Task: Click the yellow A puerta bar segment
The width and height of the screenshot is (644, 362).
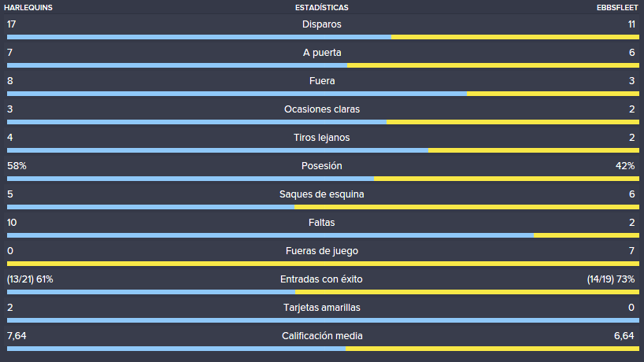Action: tap(493, 65)
